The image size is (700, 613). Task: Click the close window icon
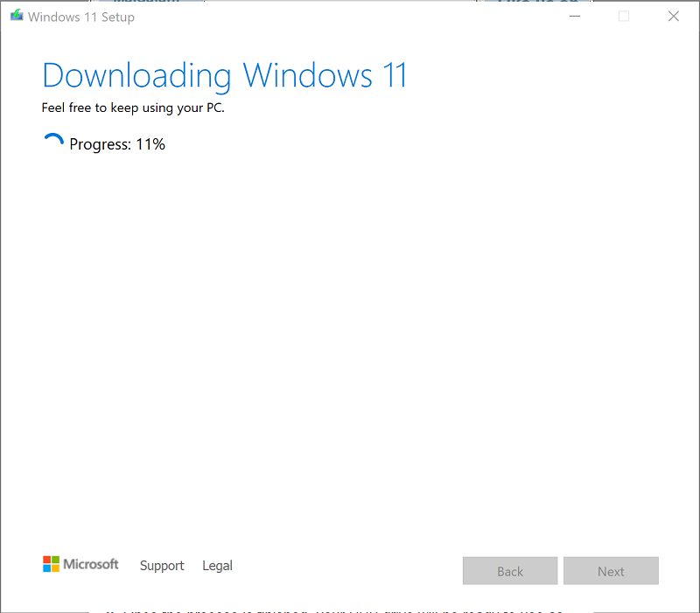[673, 16]
